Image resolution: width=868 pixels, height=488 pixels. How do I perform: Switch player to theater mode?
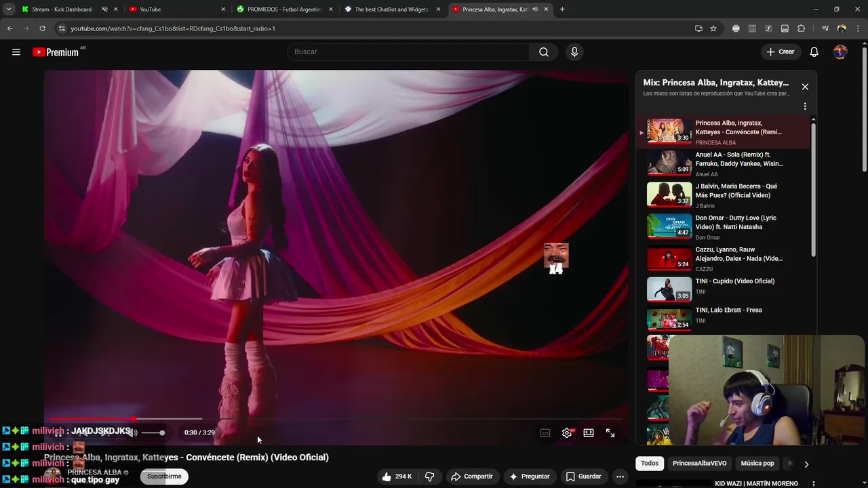coord(589,432)
